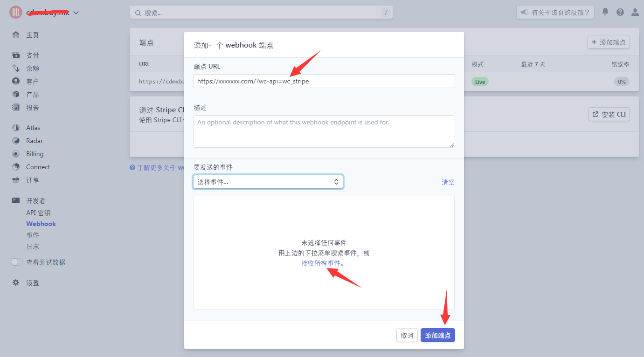
Task: Click the 端点 URL input field
Action: [324, 81]
